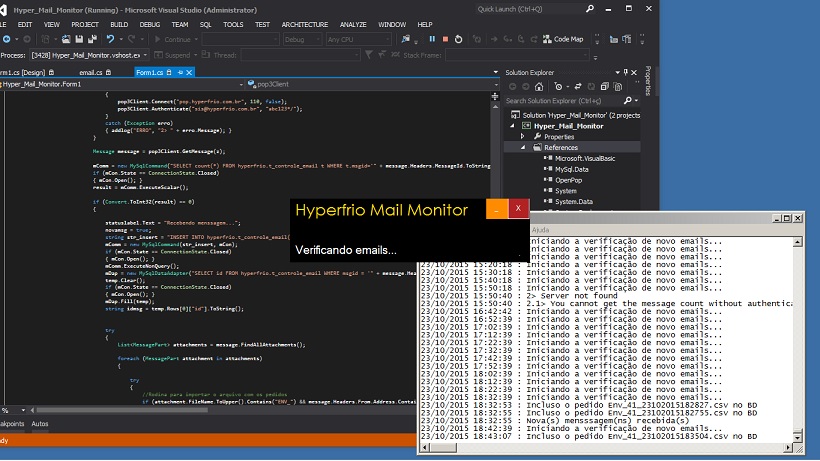Click the code editor horizontal scrollbar
The height and width of the screenshot is (461, 820).
coord(121,410)
